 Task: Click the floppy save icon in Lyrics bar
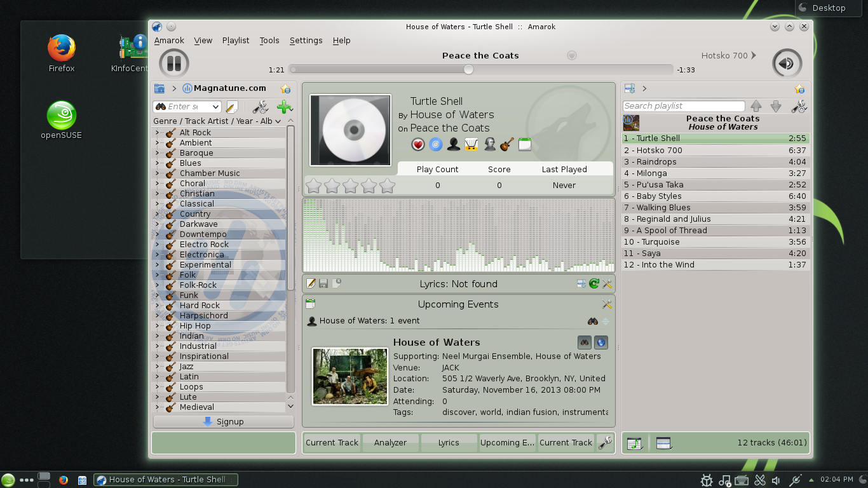(x=323, y=283)
